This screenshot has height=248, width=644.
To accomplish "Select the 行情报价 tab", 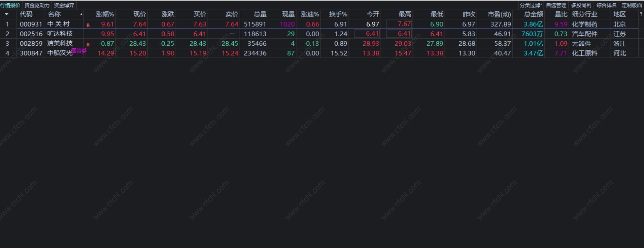I will point(10,5).
